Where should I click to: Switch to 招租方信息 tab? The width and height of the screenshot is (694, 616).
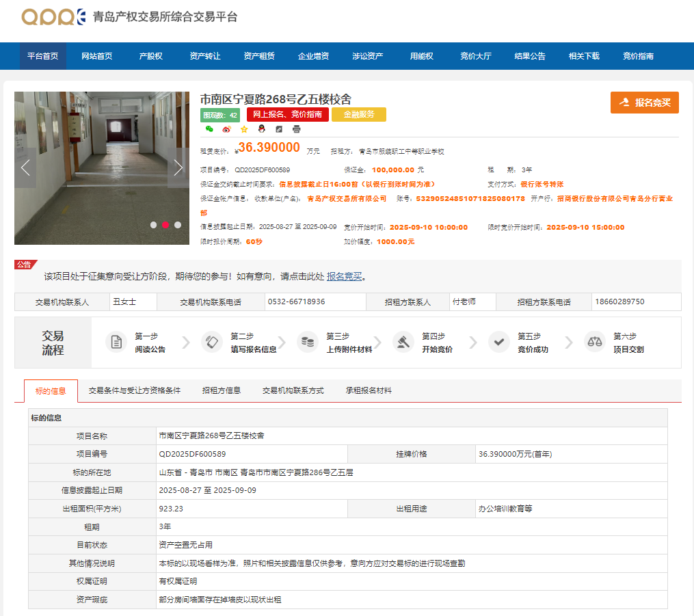[222, 391]
